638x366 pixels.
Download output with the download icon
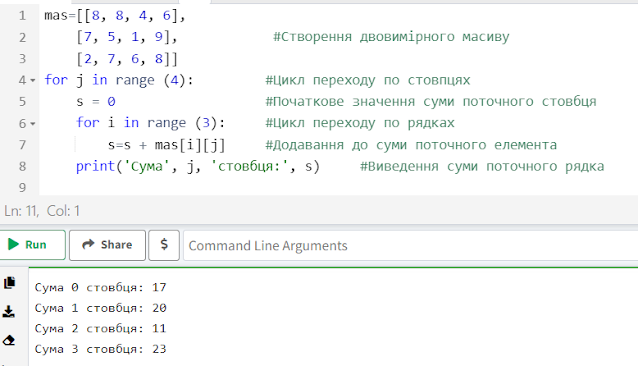coord(9,312)
